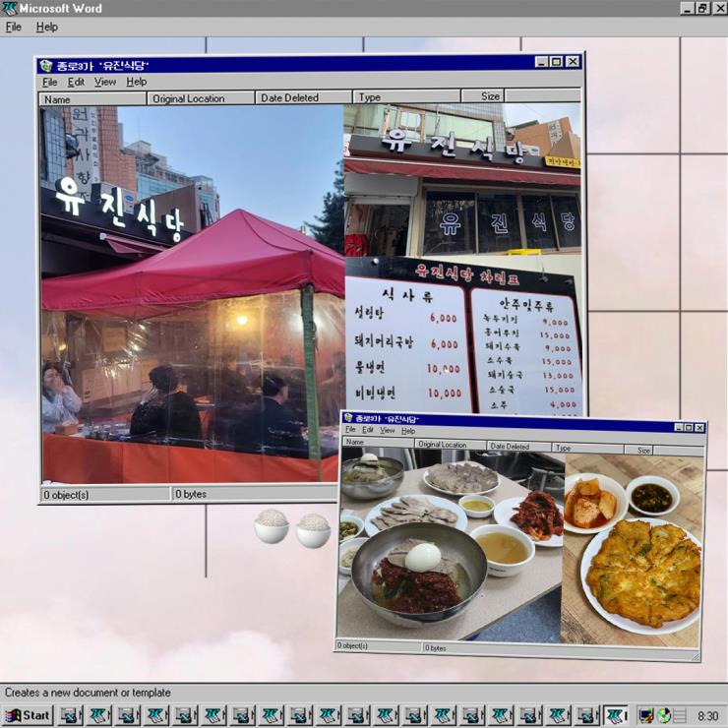Minimize the food-photos window
The width and height of the screenshot is (728, 728).
[679, 427]
